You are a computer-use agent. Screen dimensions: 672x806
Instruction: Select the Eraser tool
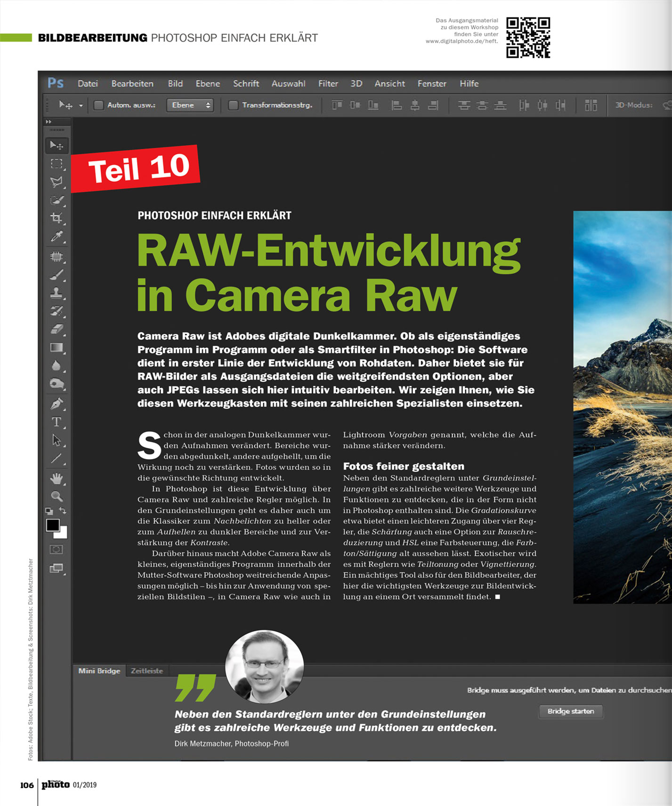(x=57, y=329)
